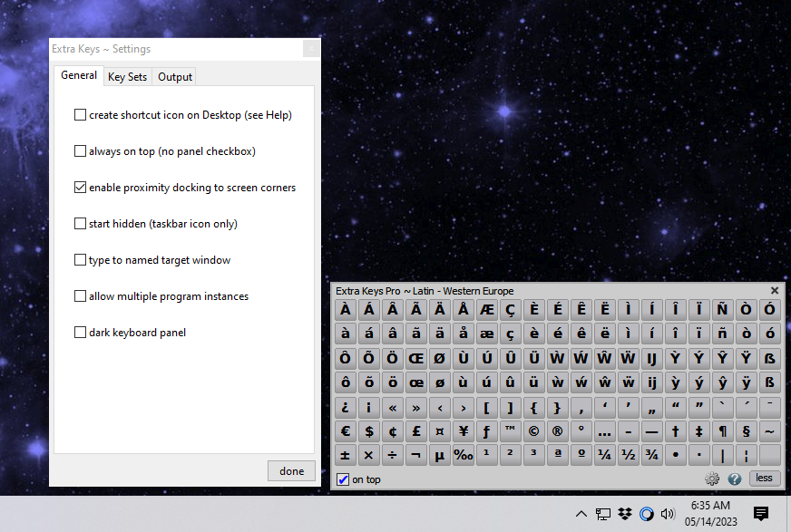The image size is (791, 532).
Task: Click the uppercase Ç key
Action: click(x=510, y=309)
